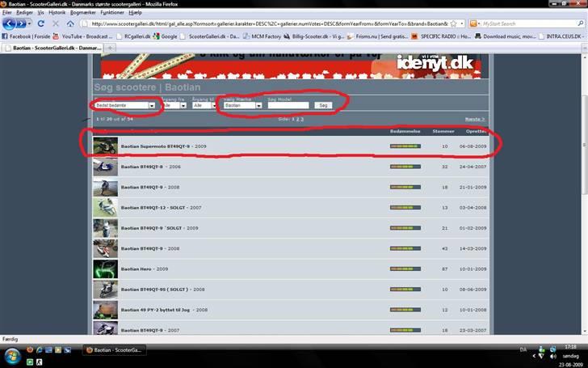This screenshot has height=368, width=588.
Task: Click the Stop loading X icon
Action: [56, 23]
